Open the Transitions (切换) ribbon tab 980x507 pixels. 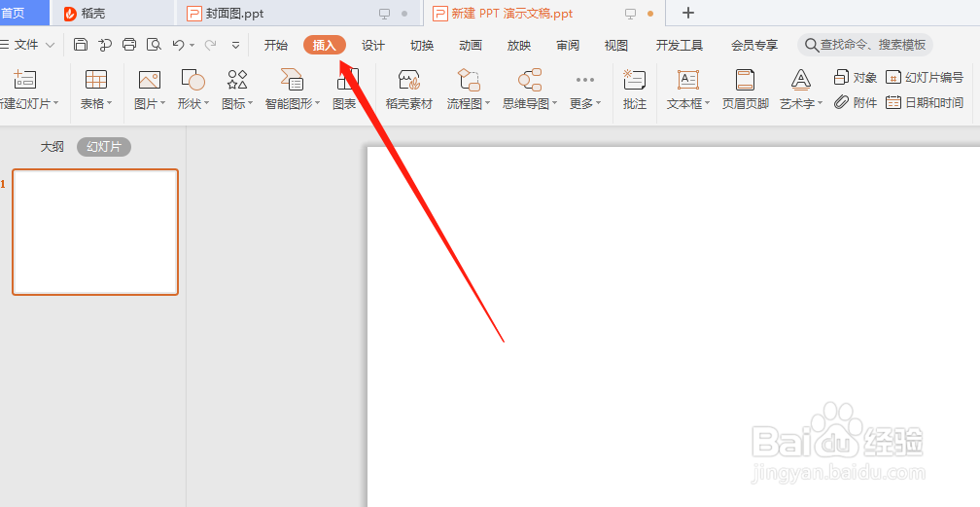[422, 45]
